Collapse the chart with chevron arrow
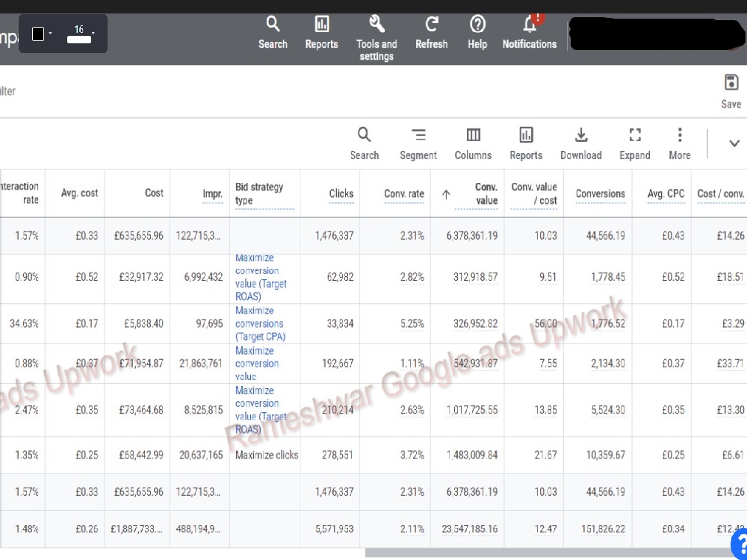747x560 pixels. click(734, 143)
